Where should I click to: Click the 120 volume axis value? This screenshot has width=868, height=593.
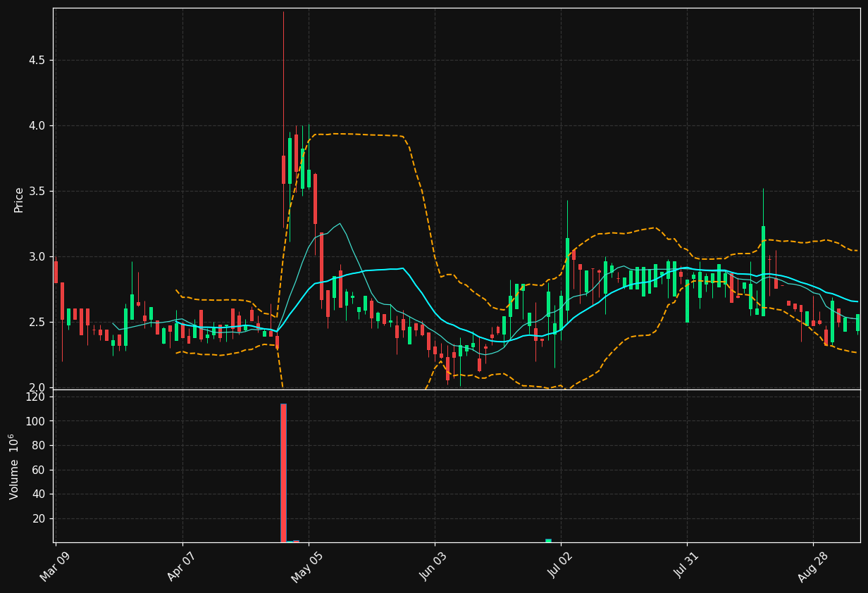click(37, 397)
